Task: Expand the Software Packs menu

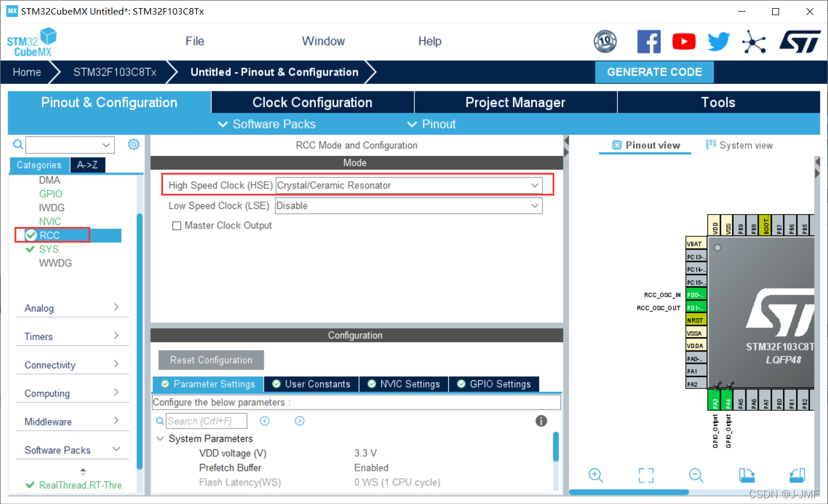Action: (x=267, y=124)
